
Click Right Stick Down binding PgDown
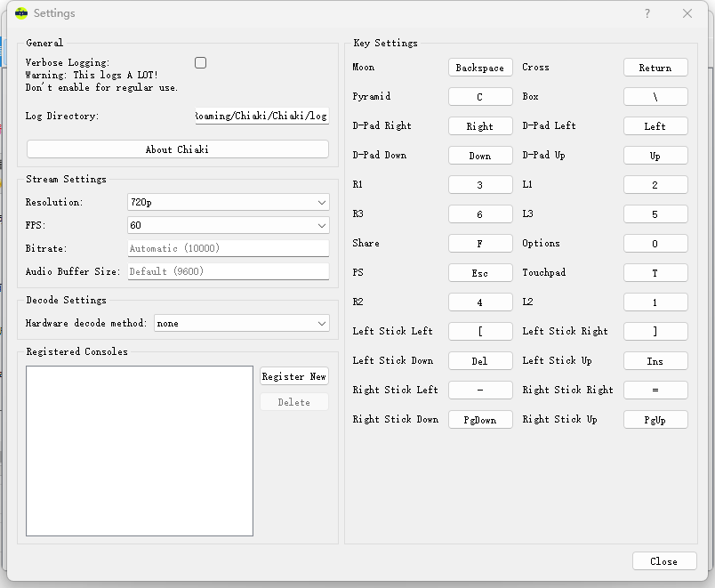pos(480,420)
